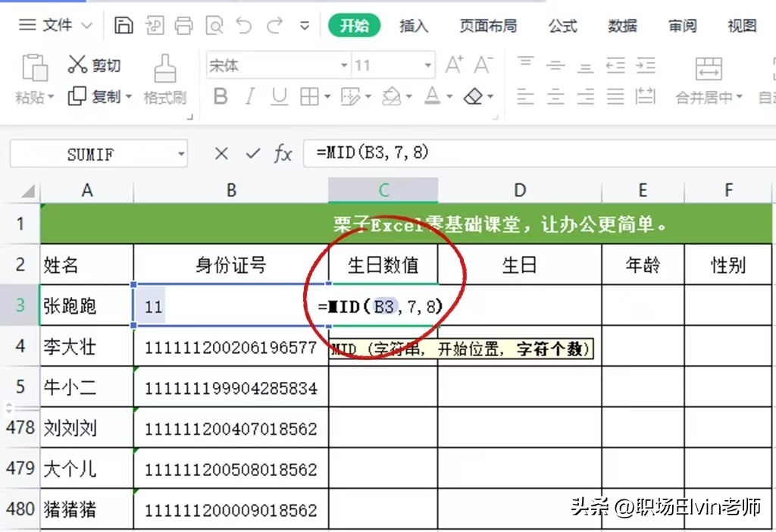Click the font color A icon
Viewport: 776px width, 532px height.
[432, 97]
